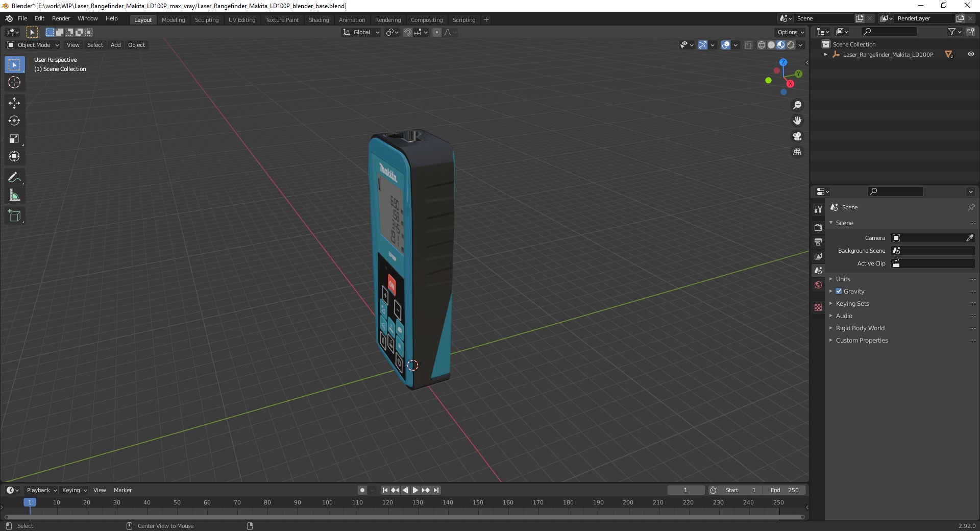Hide Laser_Rangefinder_Makita_LD100P collection with eye icon
This screenshot has height=531, width=980.
[x=971, y=54]
